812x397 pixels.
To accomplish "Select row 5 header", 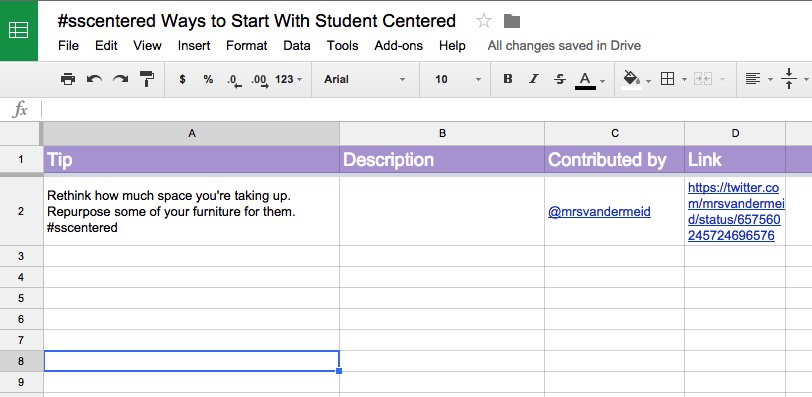I will [x=21, y=298].
